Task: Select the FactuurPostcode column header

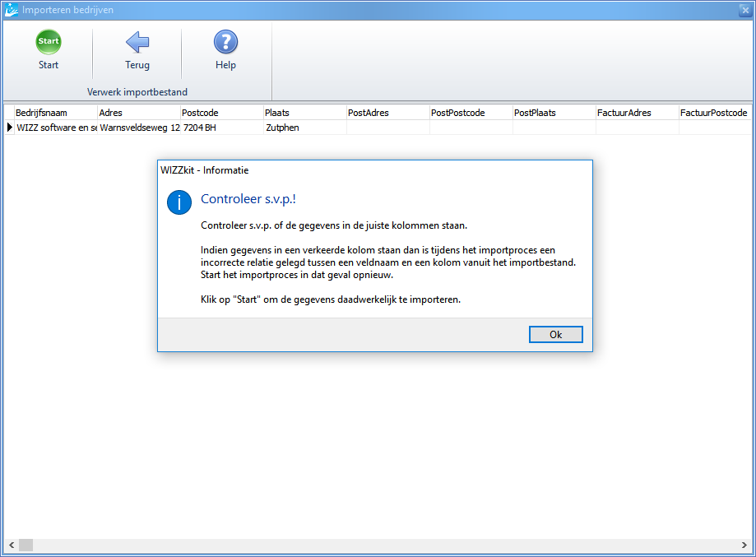Action: click(x=714, y=113)
